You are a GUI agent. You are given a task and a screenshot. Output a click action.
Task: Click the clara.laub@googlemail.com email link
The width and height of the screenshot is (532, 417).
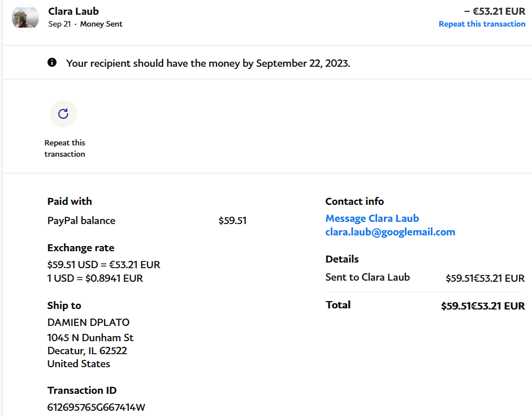pyautogui.click(x=390, y=232)
